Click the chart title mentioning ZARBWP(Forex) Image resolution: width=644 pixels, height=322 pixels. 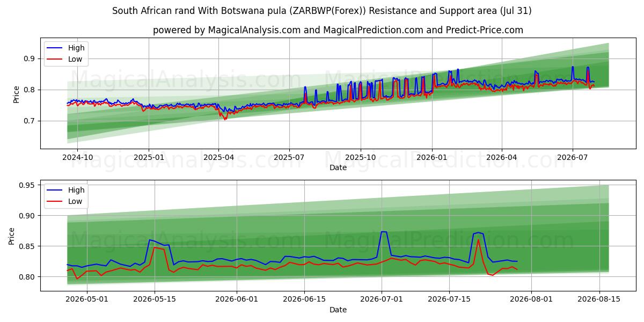click(x=322, y=11)
